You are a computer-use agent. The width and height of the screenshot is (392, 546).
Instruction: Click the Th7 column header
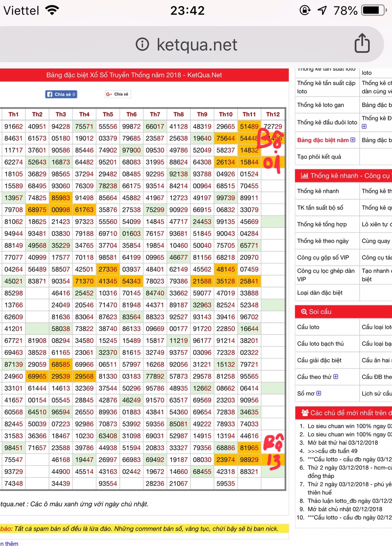(x=155, y=114)
